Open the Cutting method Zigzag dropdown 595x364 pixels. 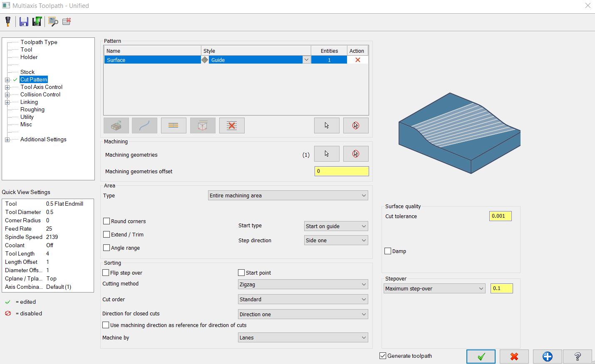[303, 284]
